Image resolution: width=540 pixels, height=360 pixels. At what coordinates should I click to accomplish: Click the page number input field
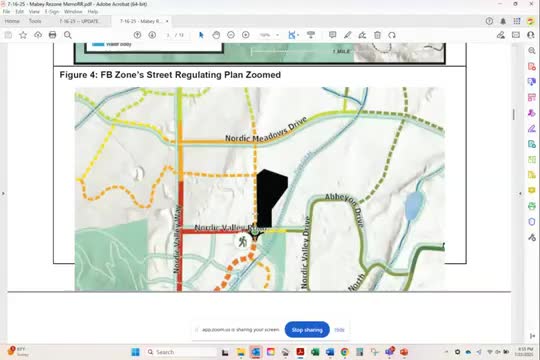[168, 35]
